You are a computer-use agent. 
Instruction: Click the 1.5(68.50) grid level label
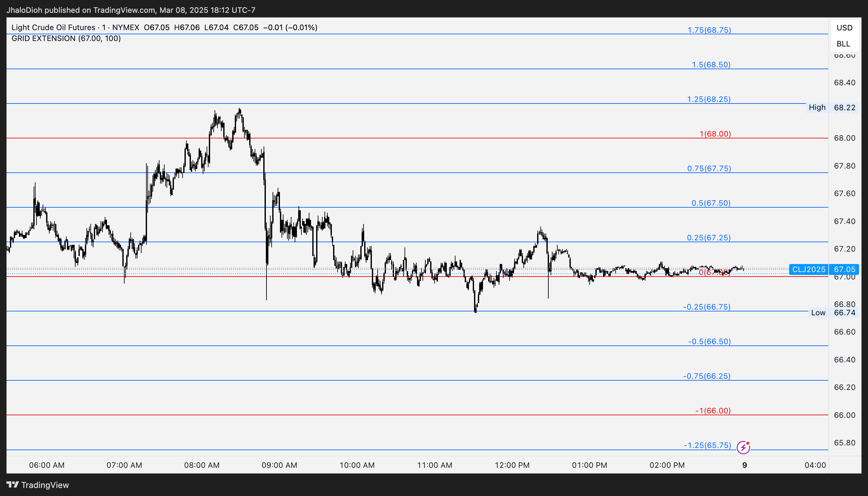[711, 65]
